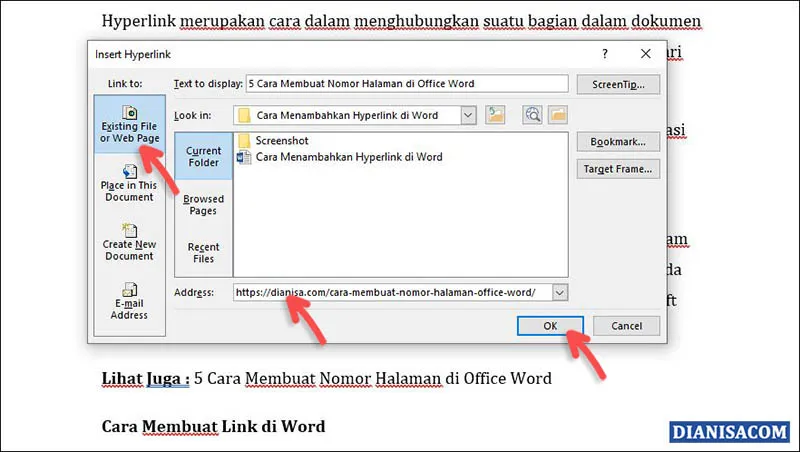
Task: Close the Insert Hyperlink dialog
Action: 645,54
